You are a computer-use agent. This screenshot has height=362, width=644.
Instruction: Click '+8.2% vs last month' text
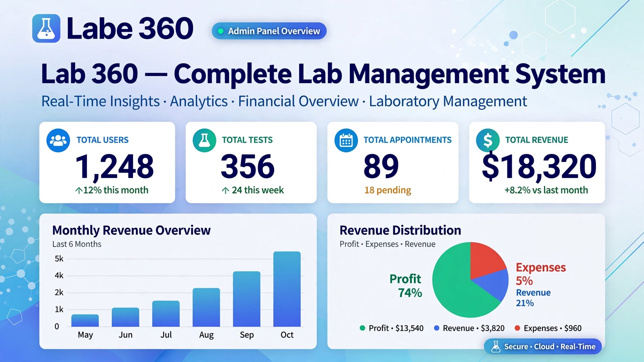(546, 190)
